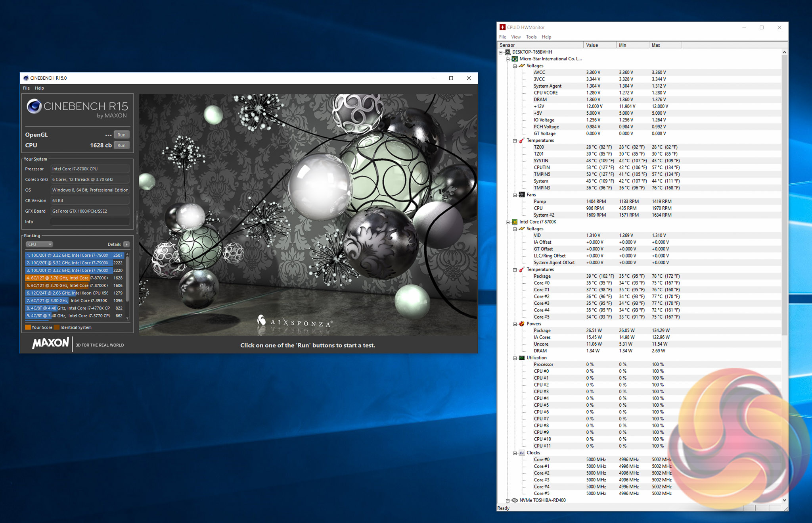Click the MAXON logo in Cinebench

coord(50,343)
